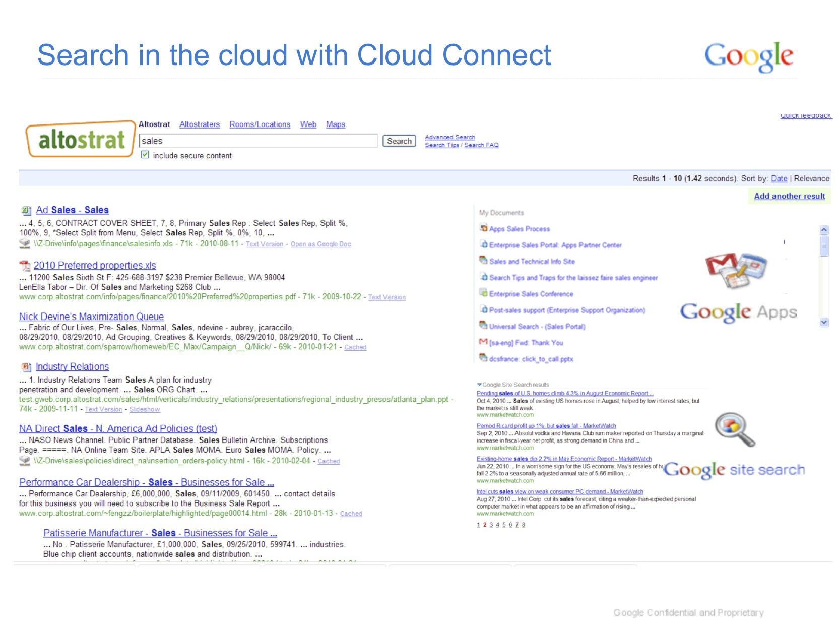Image resolution: width=840 pixels, height=630 pixels.
Task: Open Performance Car Dealership result
Action: tap(147, 483)
